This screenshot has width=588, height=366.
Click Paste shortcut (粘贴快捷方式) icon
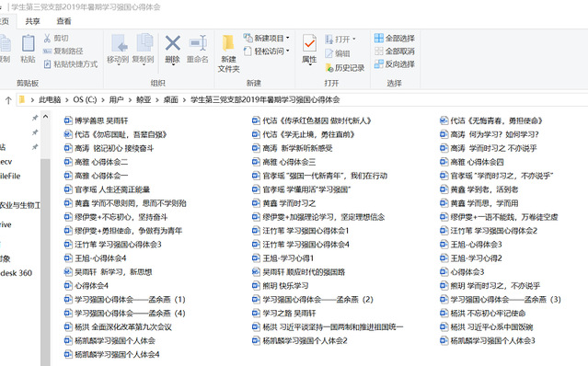47,64
